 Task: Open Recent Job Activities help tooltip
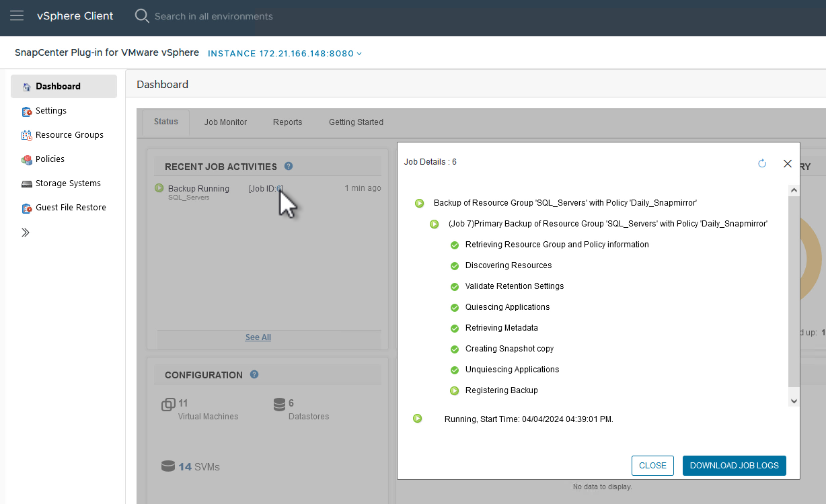coord(288,166)
